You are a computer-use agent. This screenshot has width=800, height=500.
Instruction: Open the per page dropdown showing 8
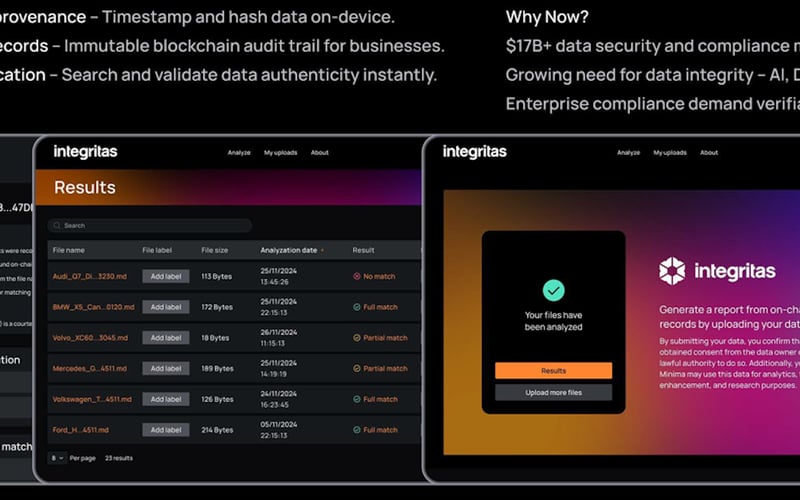(x=57, y=458)
